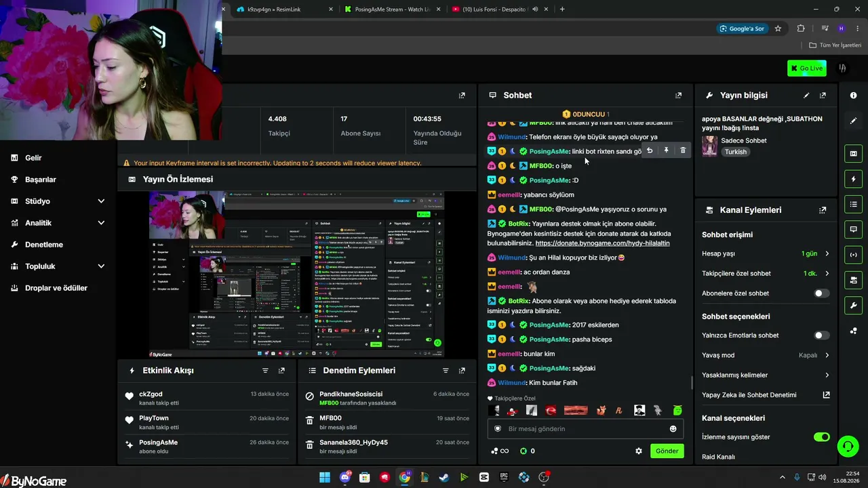This screenshot has width=868, height=488.
Task: Open Yapay Zeka ile Sohbet Denetimi link
Action: pyautogui.click(x=766, y=395)
